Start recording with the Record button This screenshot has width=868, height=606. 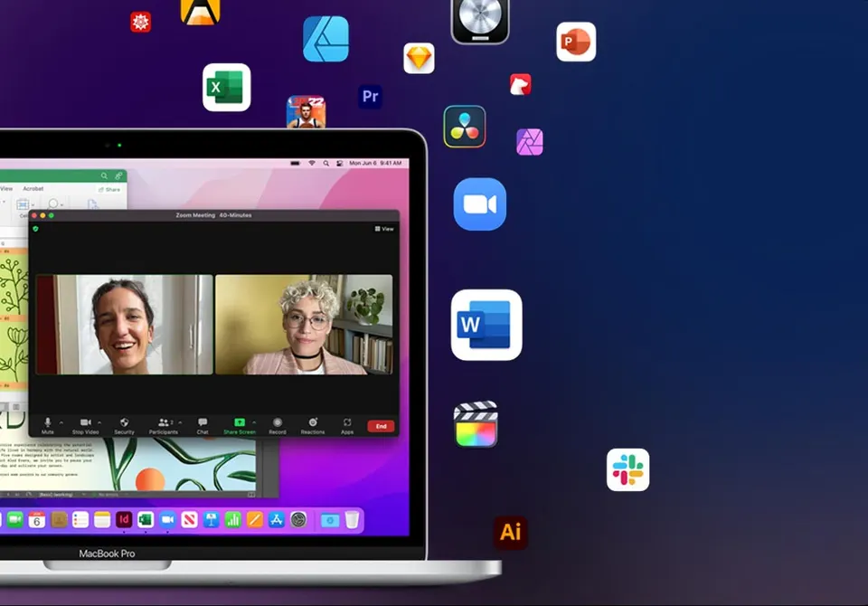(x=278, y=425)
